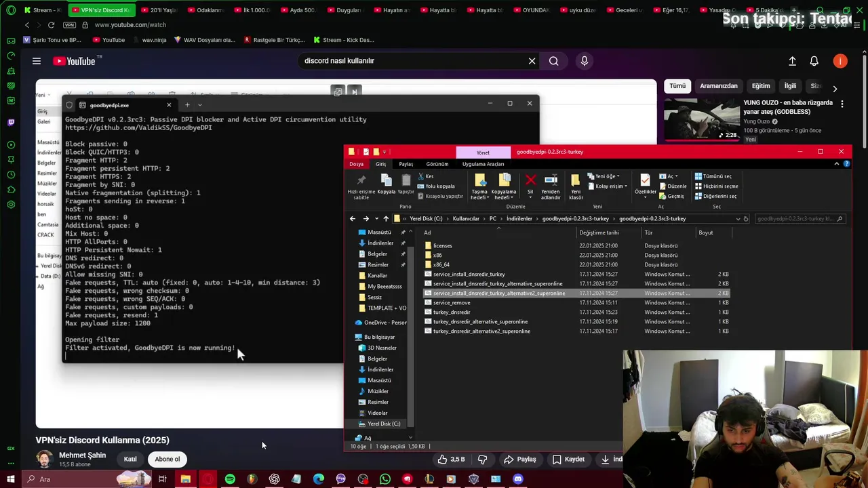Select the licenses folder
Viewport: 868px width, 488px height.
pyautogui.click(x=442, y=246)
